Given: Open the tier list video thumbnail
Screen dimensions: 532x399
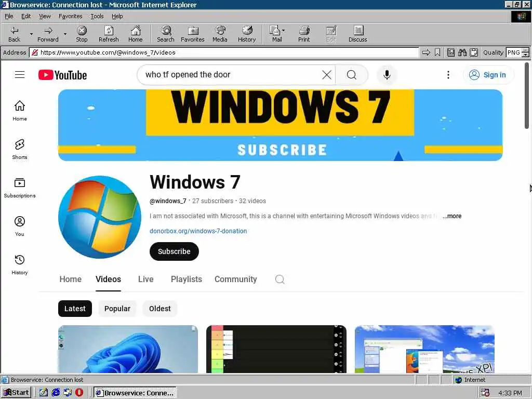Looking at the screenshot, I should [x=276, y=349].
